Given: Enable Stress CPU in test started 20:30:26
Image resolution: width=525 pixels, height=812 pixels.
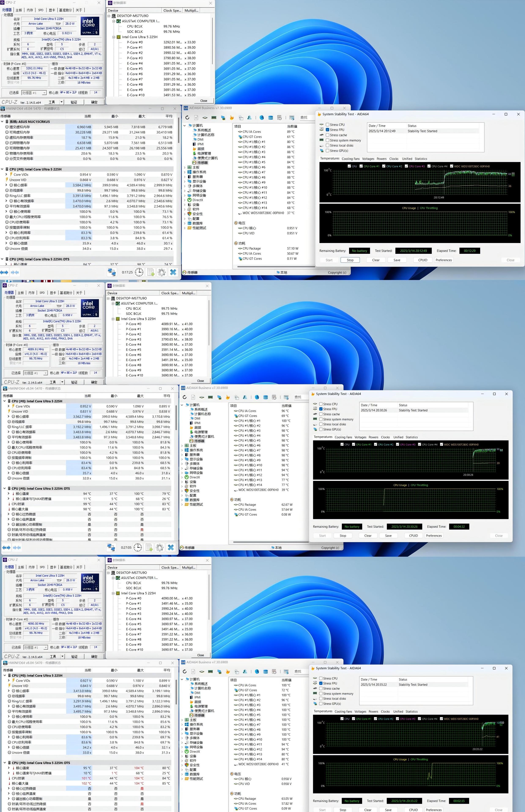Looking at the screenshot, I should coord(321,404).
